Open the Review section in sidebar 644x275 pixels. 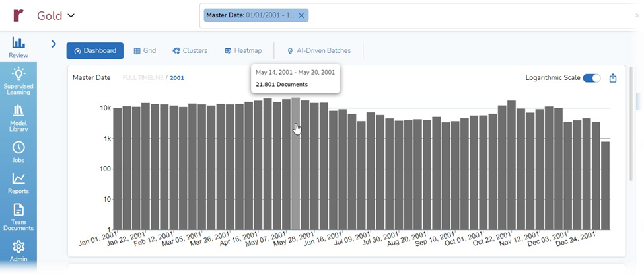point(18,47)
